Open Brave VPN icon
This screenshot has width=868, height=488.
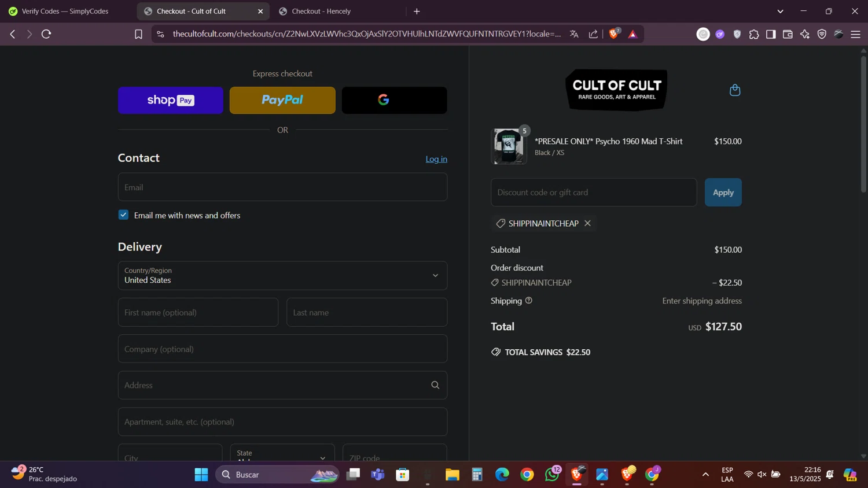pos(822,34)
